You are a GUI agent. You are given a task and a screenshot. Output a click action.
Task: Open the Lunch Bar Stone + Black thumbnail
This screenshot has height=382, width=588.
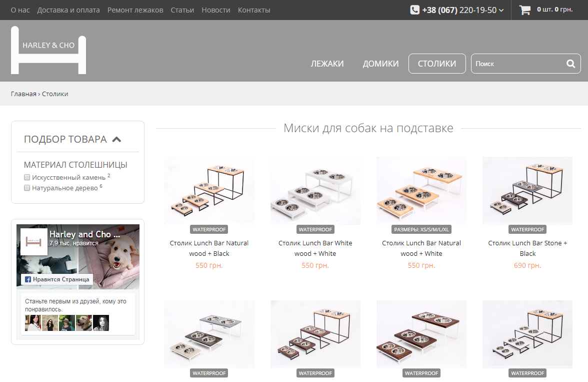pos(527,190)
